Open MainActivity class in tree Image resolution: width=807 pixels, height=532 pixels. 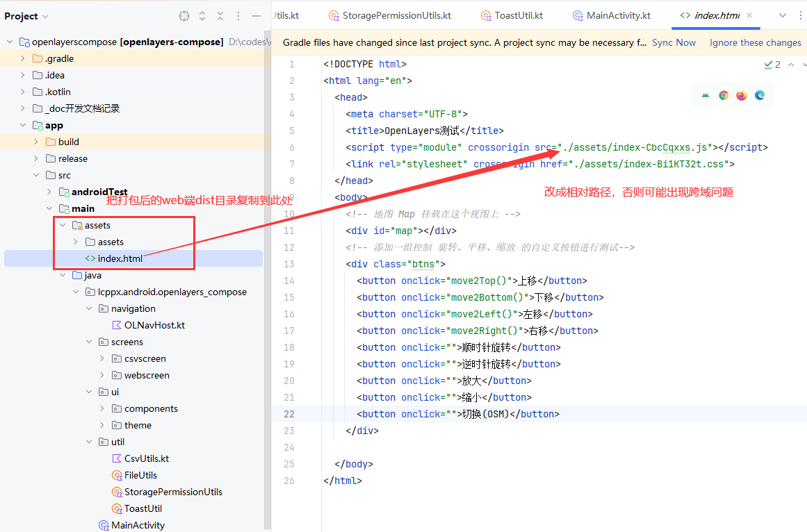(x=133, y=525)
